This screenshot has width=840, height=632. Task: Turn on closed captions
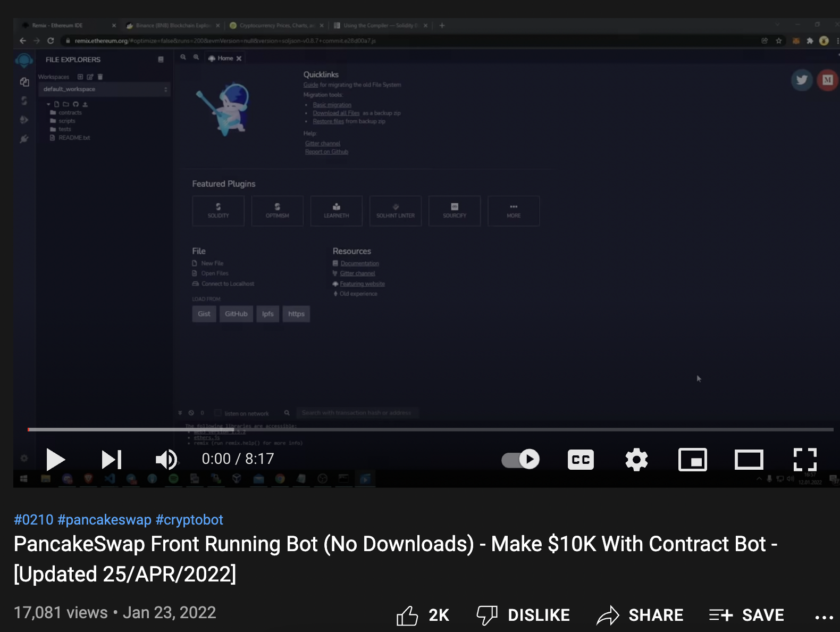pyautogui.click(x=581, y=460)
